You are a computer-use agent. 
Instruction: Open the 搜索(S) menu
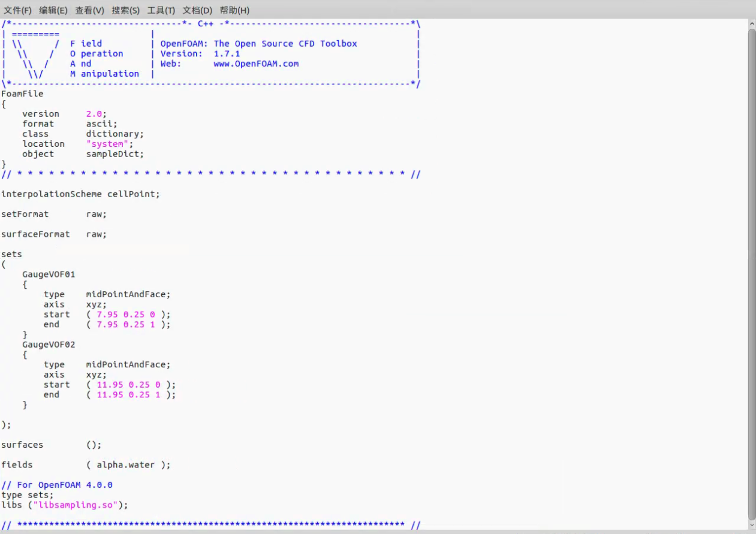[126, 10]
